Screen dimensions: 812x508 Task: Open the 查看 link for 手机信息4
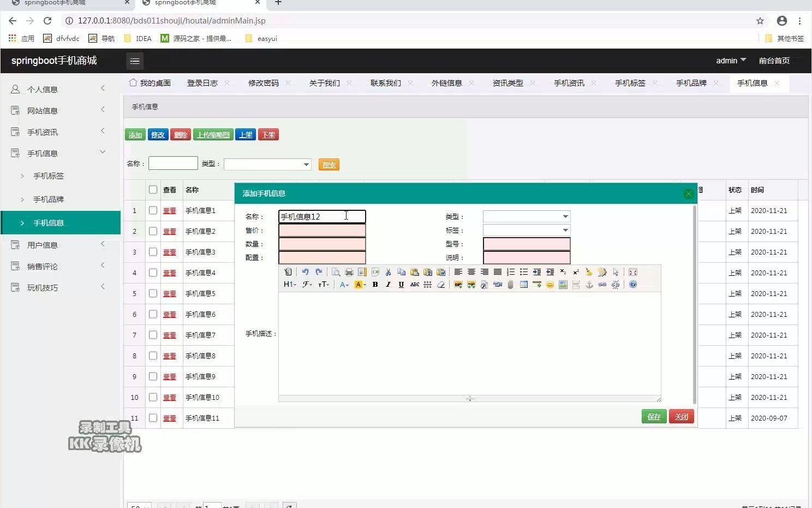click(170, 273)
